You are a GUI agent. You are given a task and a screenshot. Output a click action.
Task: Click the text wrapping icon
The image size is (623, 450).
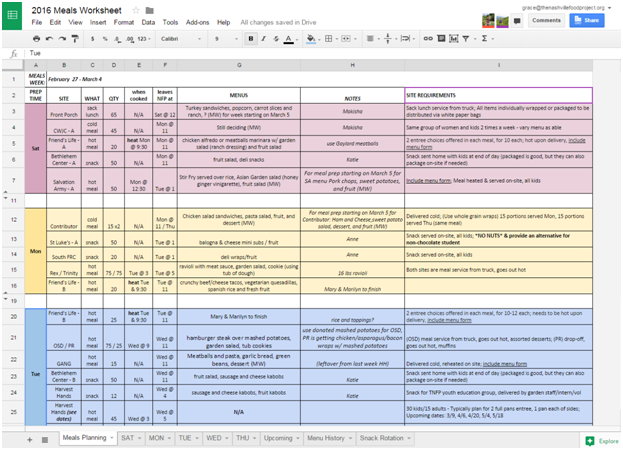(405, 39)
